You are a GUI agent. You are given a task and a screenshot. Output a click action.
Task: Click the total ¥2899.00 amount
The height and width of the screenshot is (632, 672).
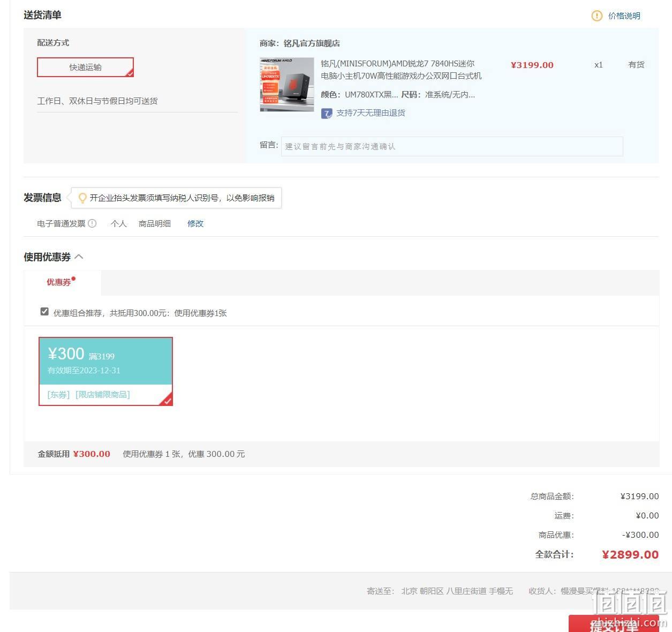click(630, 555)
